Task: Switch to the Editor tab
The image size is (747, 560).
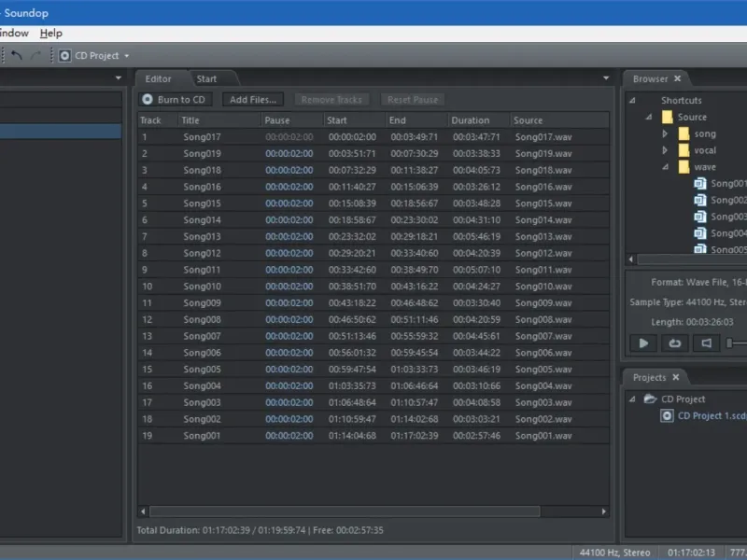Action: point(158,78)
